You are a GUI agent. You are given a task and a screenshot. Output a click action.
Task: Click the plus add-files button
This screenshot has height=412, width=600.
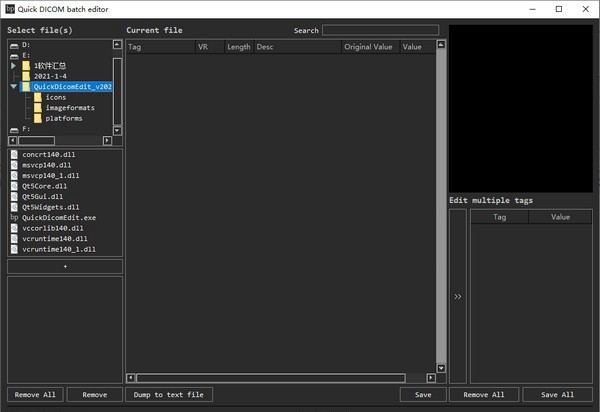click(65, 266)
